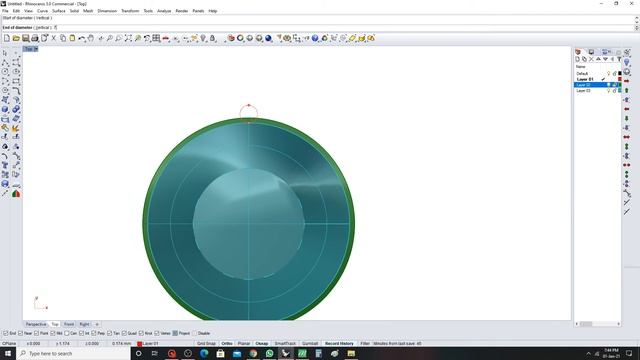Toggle the Int osnap checkbox
This screenshot has width=640, height=360.
81,333
